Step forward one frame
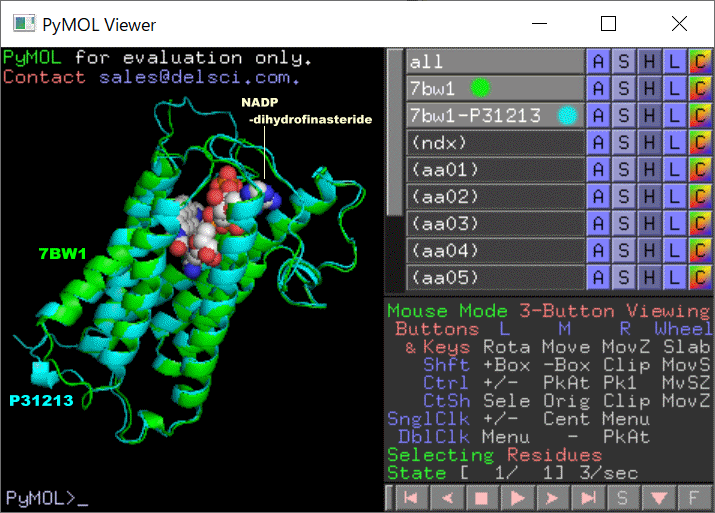 tap(552, 497)
